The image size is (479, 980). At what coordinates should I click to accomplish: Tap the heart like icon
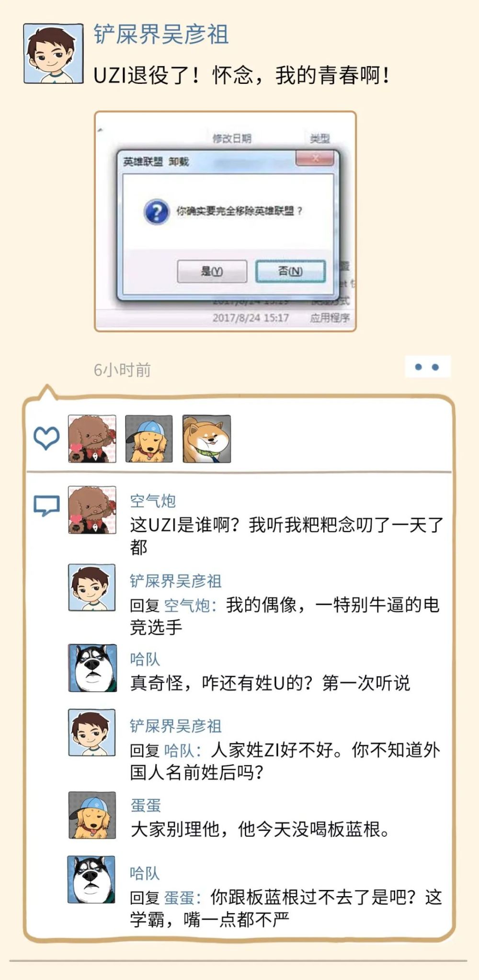pos(46,438)
